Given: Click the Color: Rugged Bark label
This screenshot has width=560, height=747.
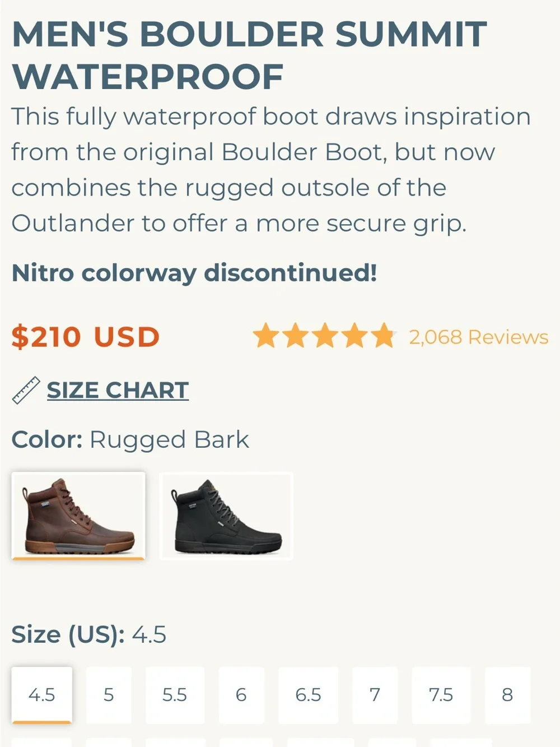Looking at the screenshot, I should tap(130, 440).
